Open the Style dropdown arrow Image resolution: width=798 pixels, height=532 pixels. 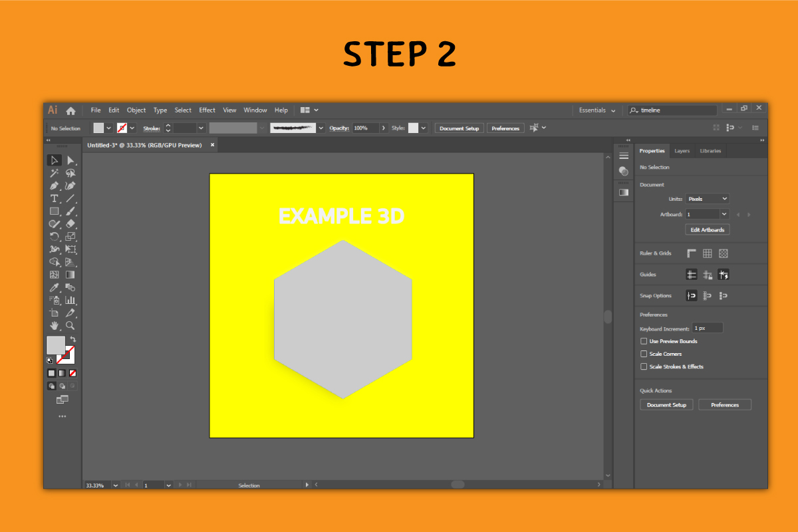click(x=424, y=128)
